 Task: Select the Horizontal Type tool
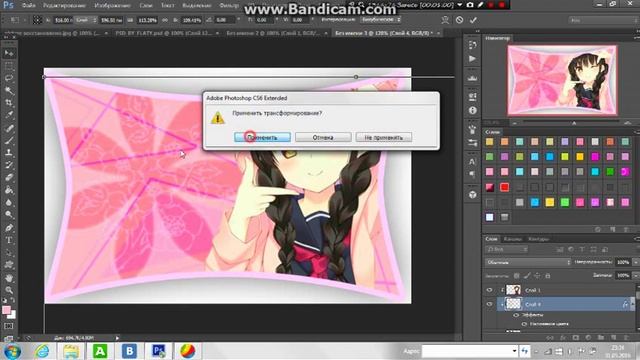[9, 240]
